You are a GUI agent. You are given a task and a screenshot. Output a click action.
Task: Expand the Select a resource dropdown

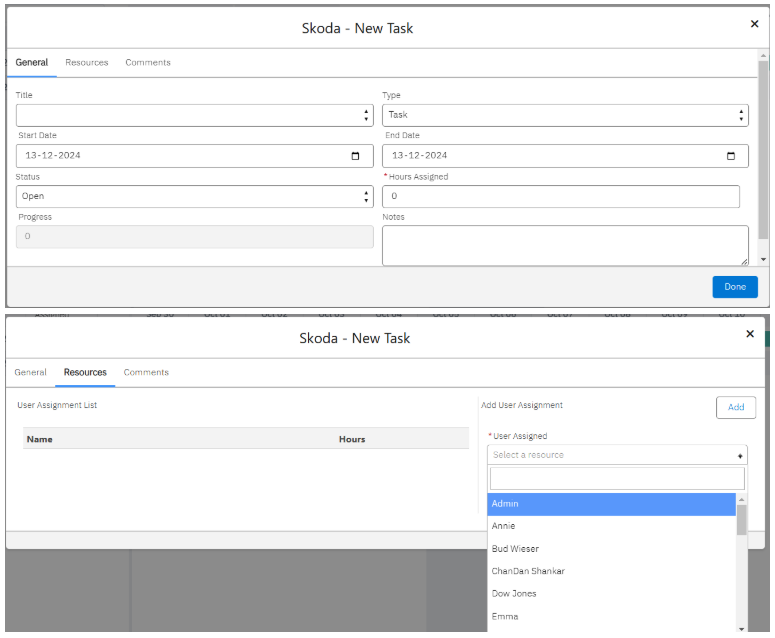pos(617,455)
